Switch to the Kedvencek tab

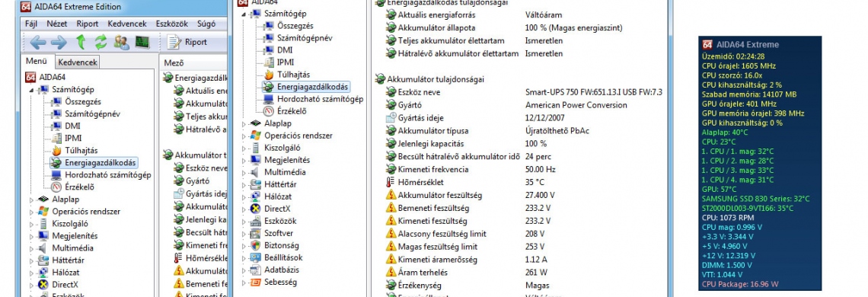point(78,62)
